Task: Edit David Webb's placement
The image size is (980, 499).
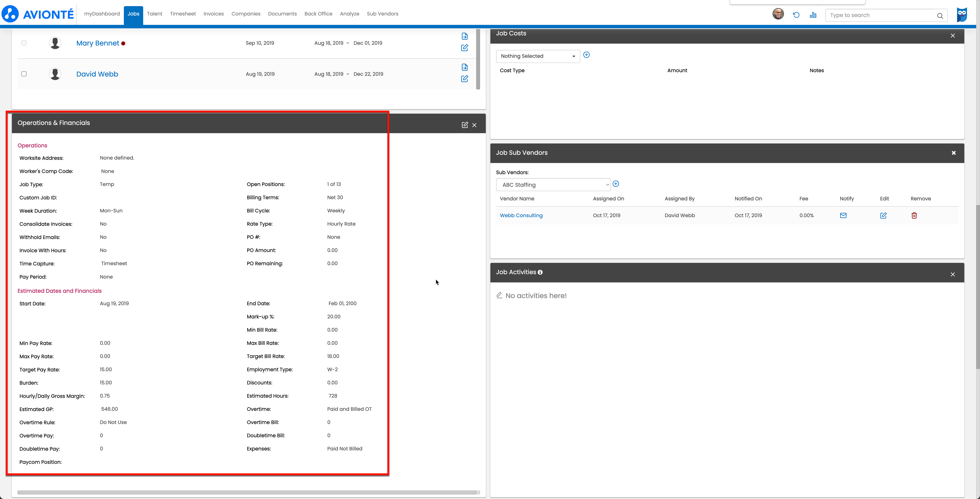Action: [465, 79]
